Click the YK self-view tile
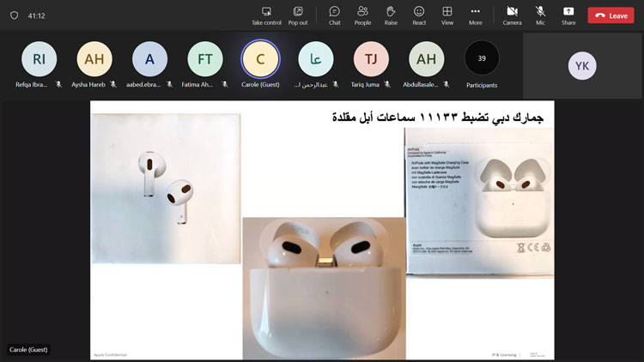Screen dimensions: 644x362 (582, 66)
